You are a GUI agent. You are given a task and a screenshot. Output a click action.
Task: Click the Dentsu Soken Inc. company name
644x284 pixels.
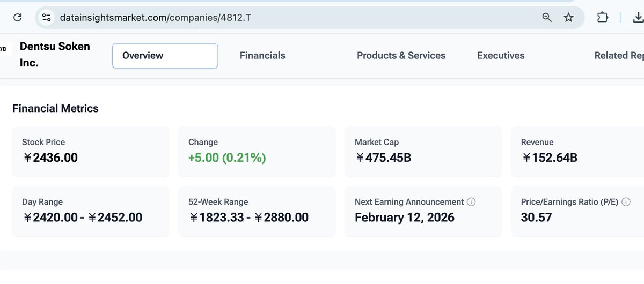(x=55, y=55)
